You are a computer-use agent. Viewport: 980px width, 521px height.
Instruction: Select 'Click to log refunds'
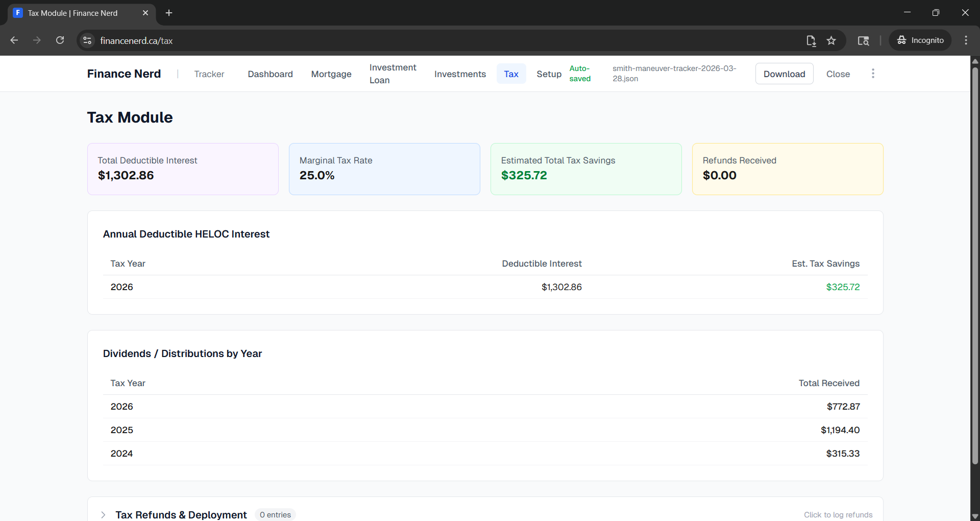pos(838,515)
